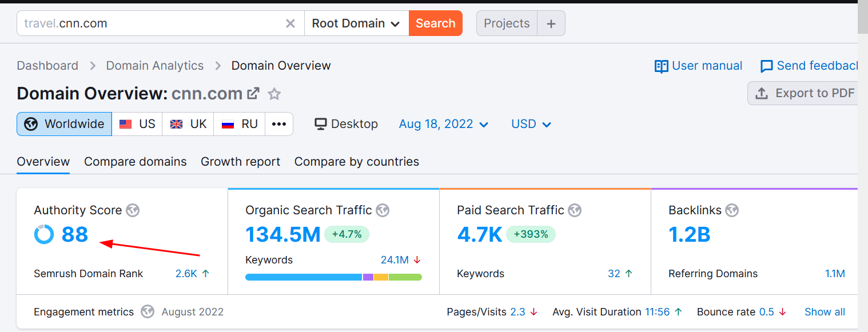
Task: Open Backlinks 1.2B value
Action: (690, 235)
